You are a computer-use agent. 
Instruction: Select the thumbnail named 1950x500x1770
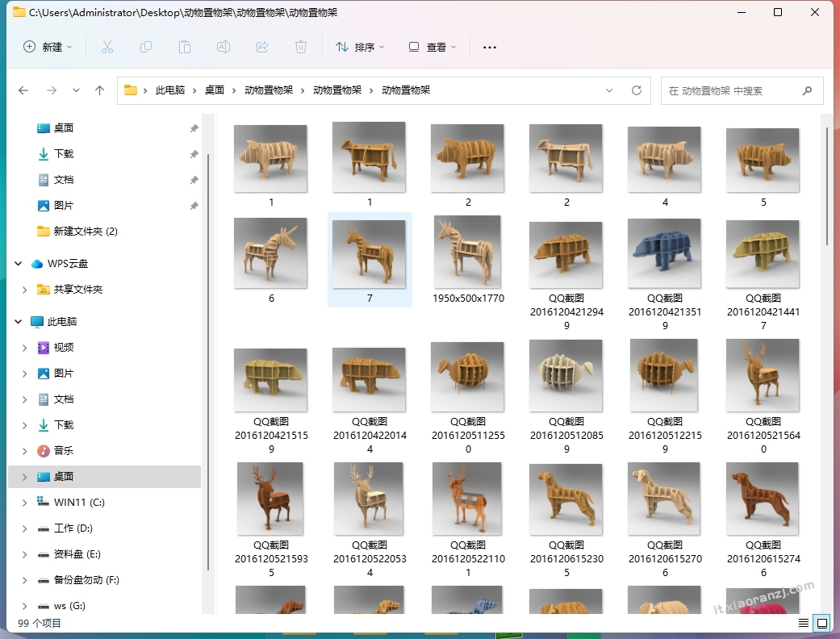[468, 252]
